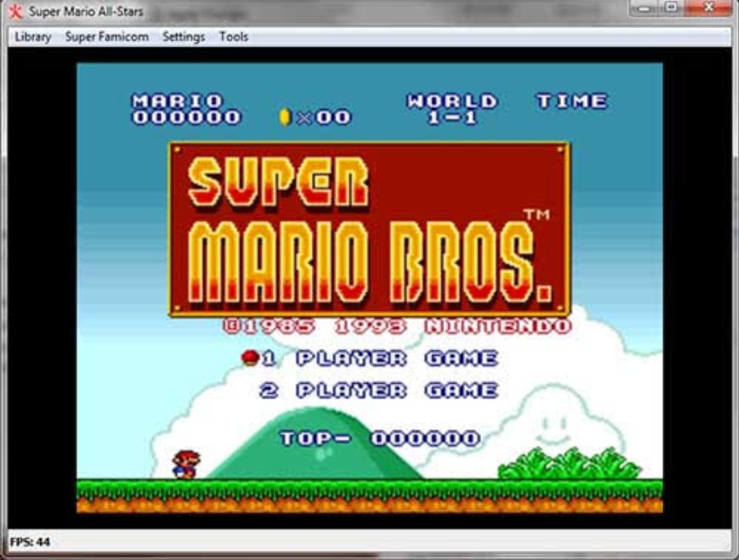
Task: Click the green hill behind Mario
Action: (x=315, y=445)
